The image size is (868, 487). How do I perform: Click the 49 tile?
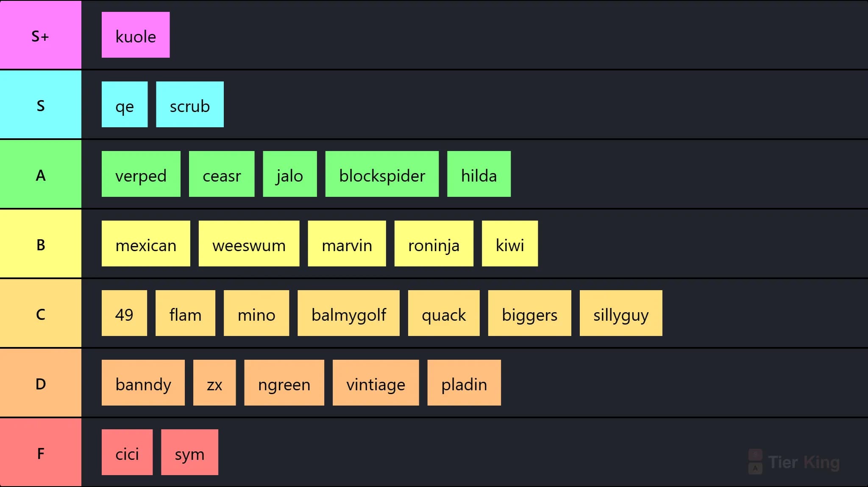124,313
